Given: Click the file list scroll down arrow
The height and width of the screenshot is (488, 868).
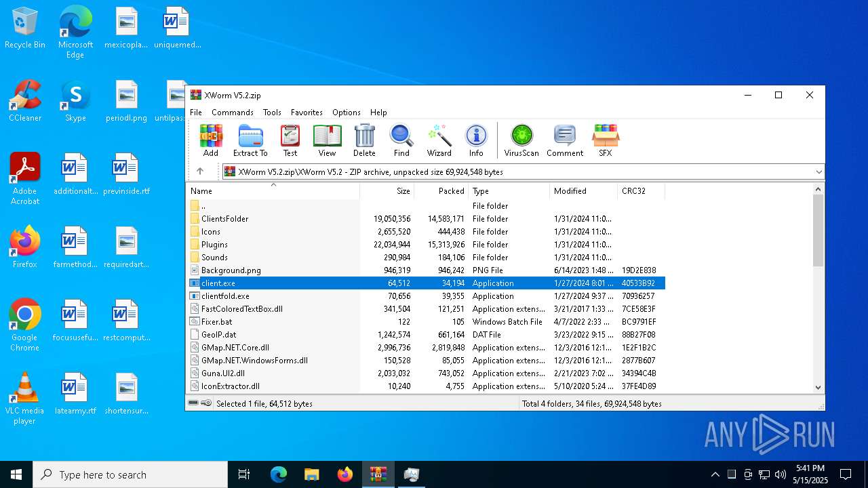Looking at the screenshot, I should [x=818, y=388].
